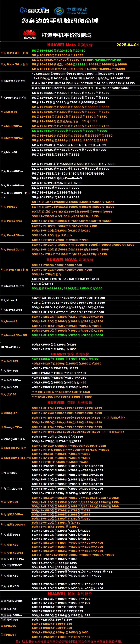The image size is (140, 644).
Task: Select the 华为 畅享70X model label
Action: [x=9, y=361]
